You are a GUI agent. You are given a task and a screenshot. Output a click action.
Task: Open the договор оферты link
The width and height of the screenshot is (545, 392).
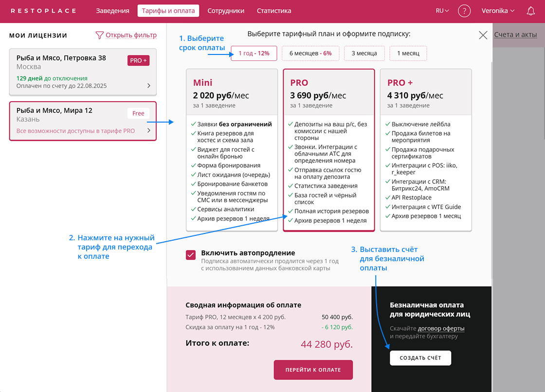441,328
